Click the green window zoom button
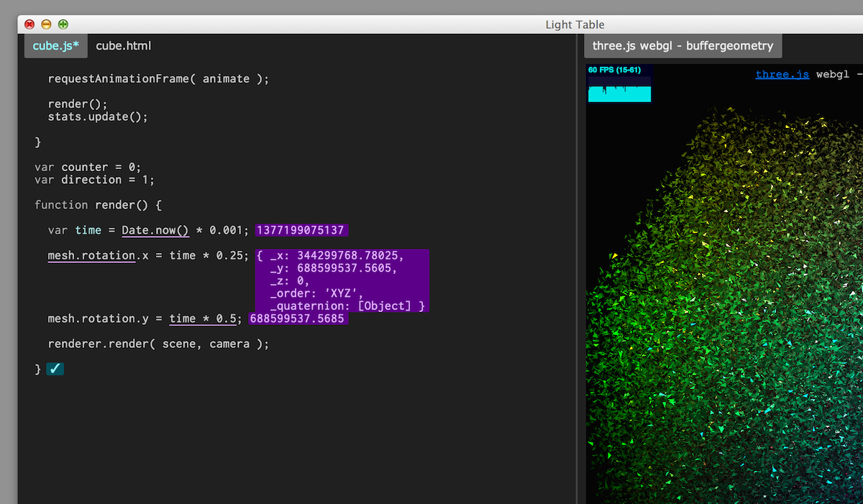This screenshot has height=504, width=863. (63, 24)
